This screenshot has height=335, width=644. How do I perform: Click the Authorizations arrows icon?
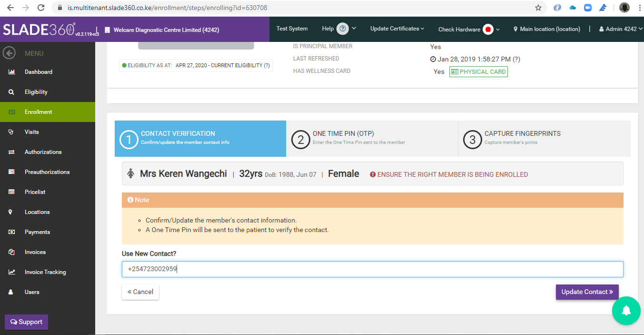point(11,152)
